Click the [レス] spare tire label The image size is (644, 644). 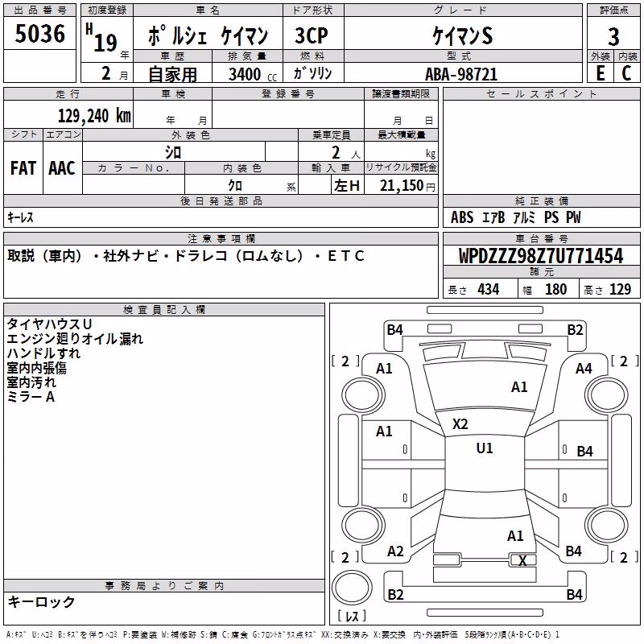tap(352, 616)
